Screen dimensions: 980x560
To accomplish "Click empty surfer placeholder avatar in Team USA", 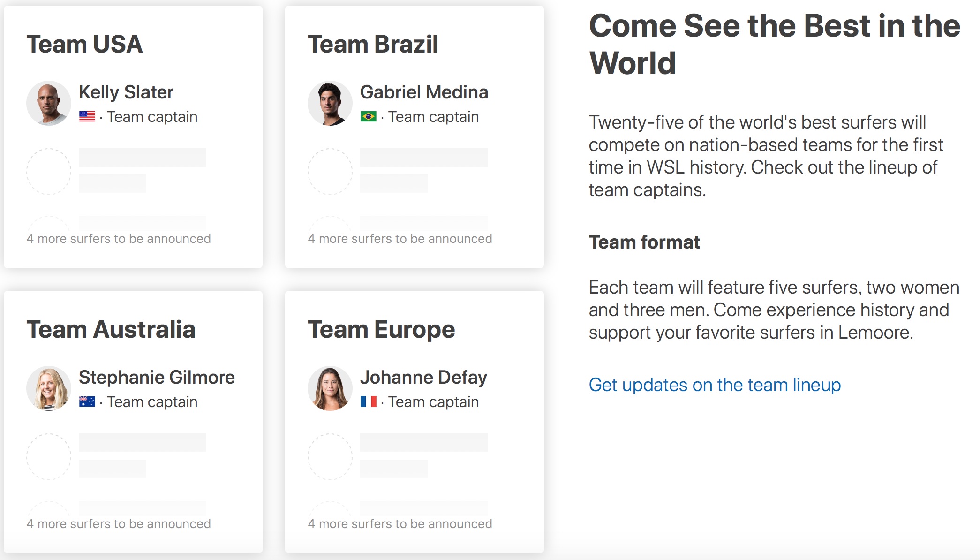I will pos(49,172).
